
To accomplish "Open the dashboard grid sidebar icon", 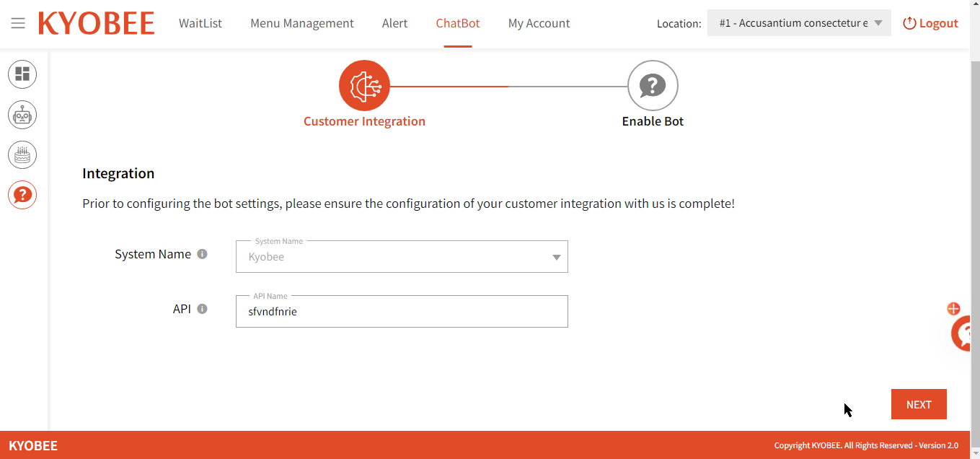I will coord(22,74).
